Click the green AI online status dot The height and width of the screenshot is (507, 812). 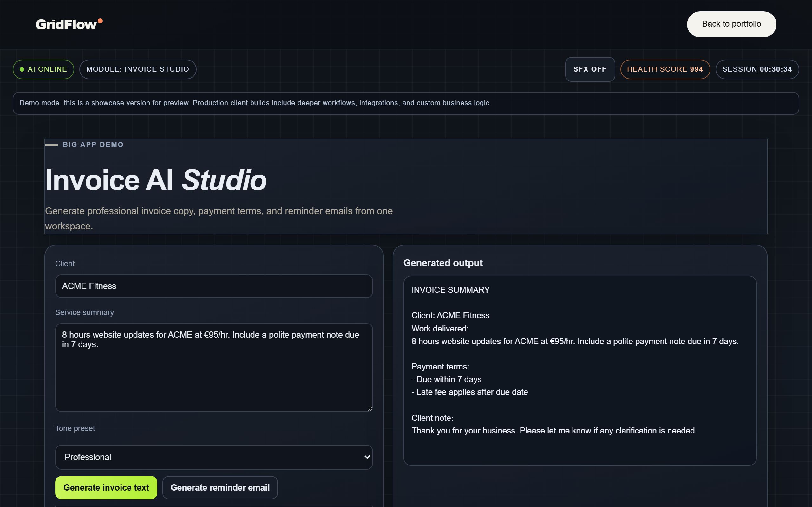(22, 69)
